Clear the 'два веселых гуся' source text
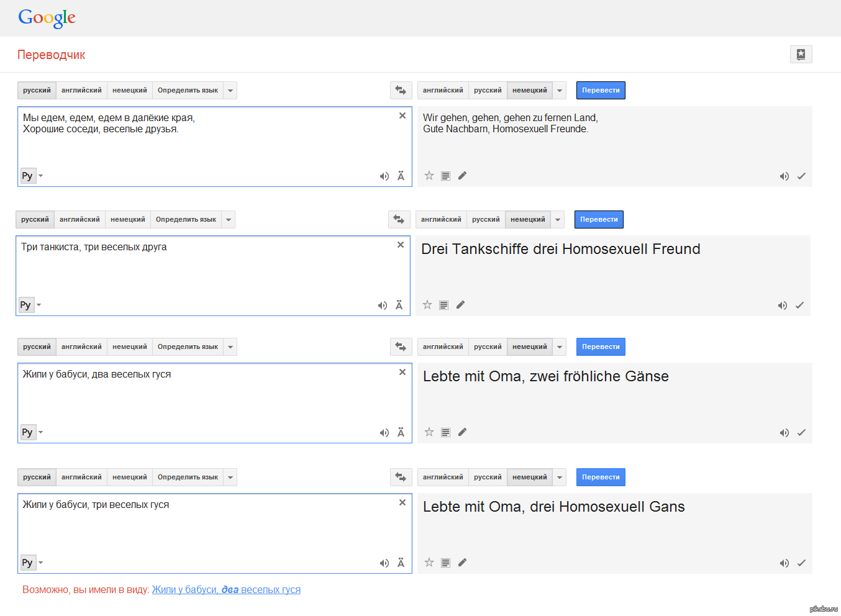 pyautogui.click(x=402, y=372)
